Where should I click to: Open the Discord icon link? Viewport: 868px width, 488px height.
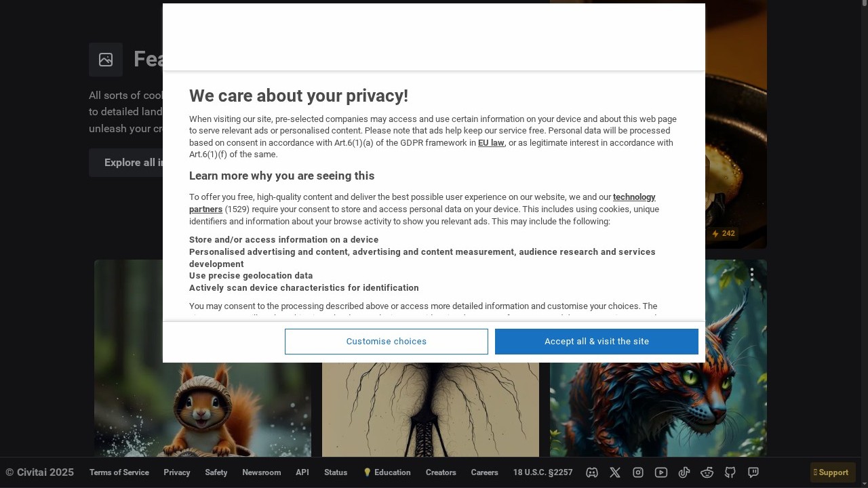click(592, 472)
